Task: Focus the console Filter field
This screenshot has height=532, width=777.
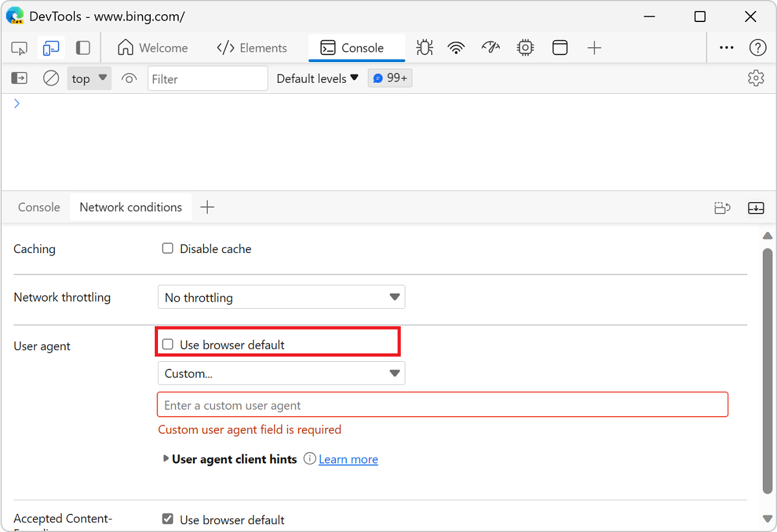Action: [207, 79]
